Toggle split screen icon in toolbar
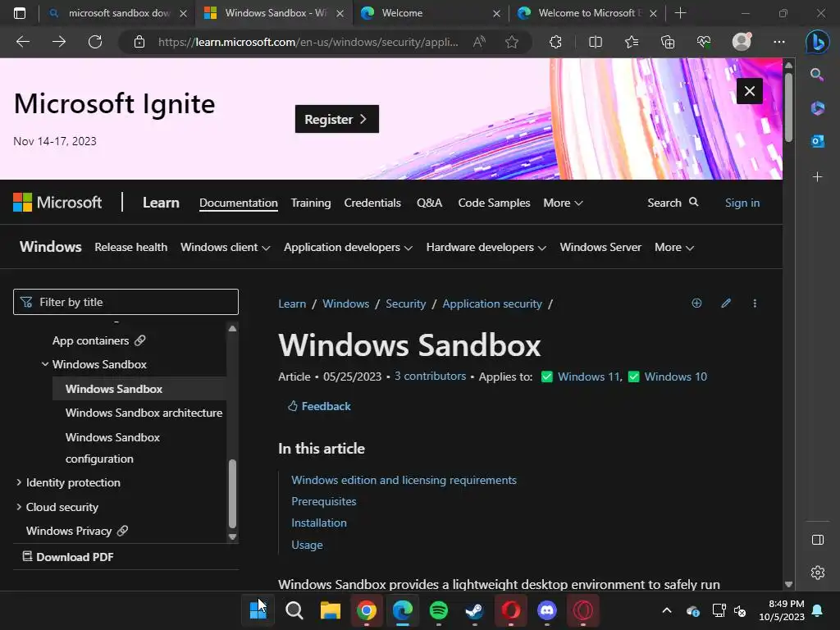Image resolution: width=840 pixels, height=630 pixels. pos(596,42)
